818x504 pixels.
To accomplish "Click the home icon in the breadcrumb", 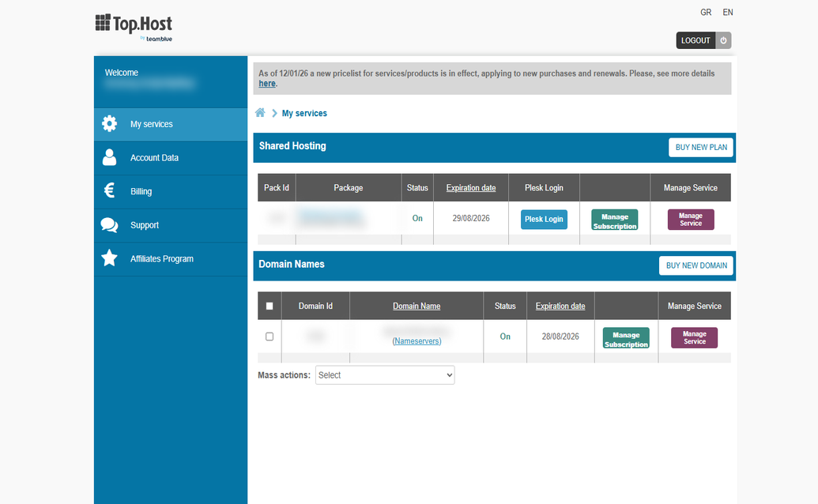I will point(260,113).
